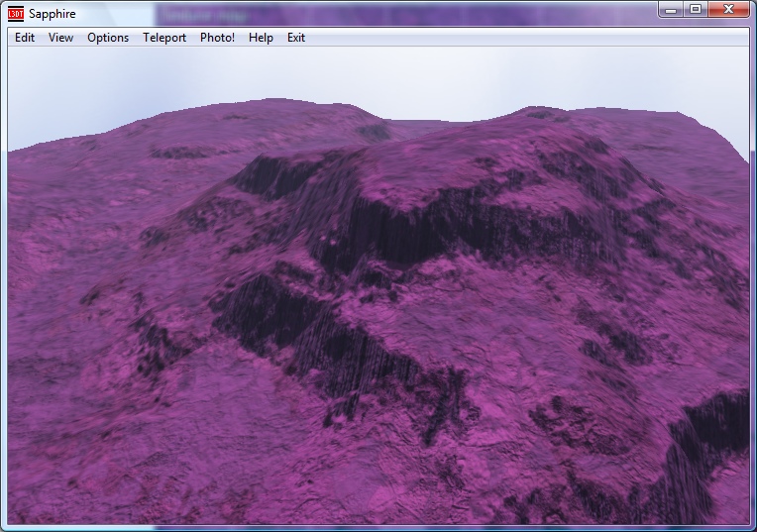Maximize the Sapphire window
This screenshot has height=532, width=757.
[x=696, y=9]
